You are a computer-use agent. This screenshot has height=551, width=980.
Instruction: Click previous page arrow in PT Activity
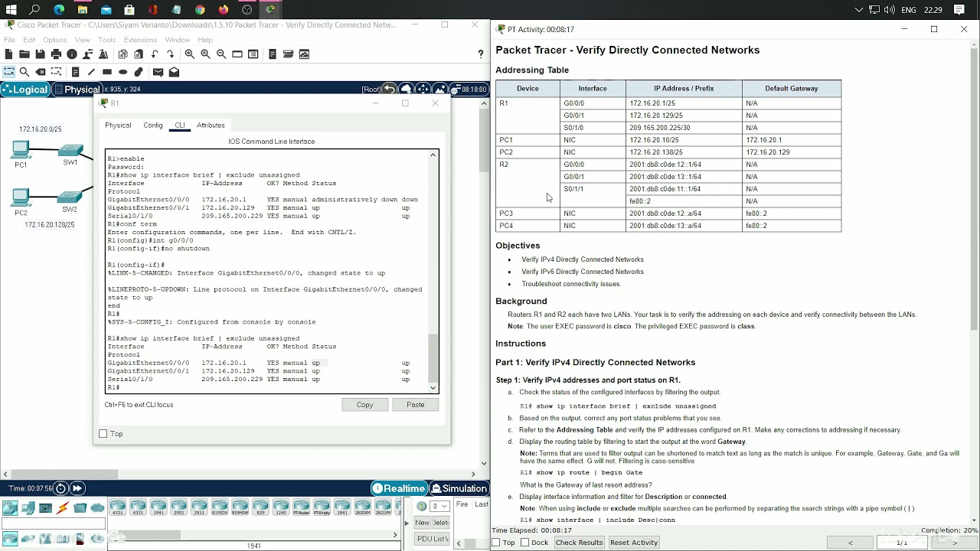click(x=850, y=543)
